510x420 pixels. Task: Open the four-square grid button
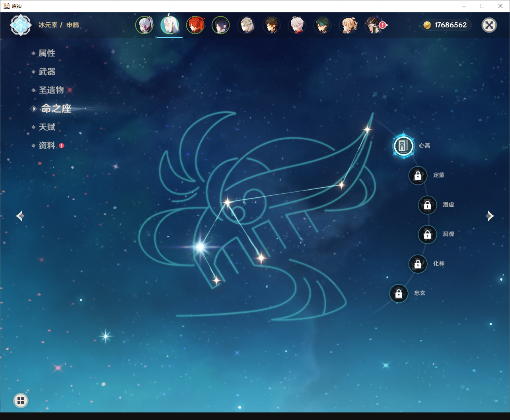tap(21, 401)
